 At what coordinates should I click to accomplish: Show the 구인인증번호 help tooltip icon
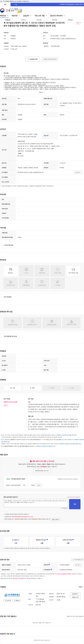click(51, 569)
